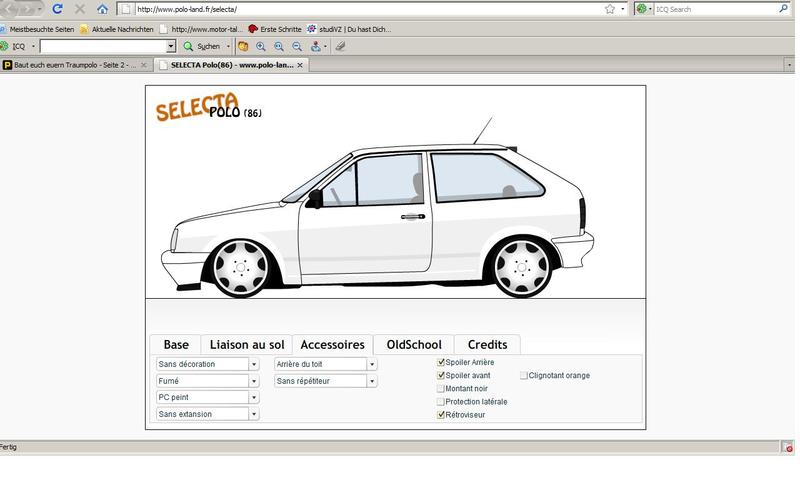Open the list all tabs dropdown arrow
800x485 pixels.
click(789, 65)
